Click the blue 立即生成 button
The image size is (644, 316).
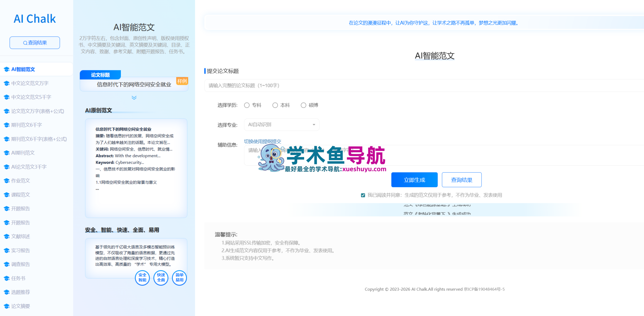(414, 180)
